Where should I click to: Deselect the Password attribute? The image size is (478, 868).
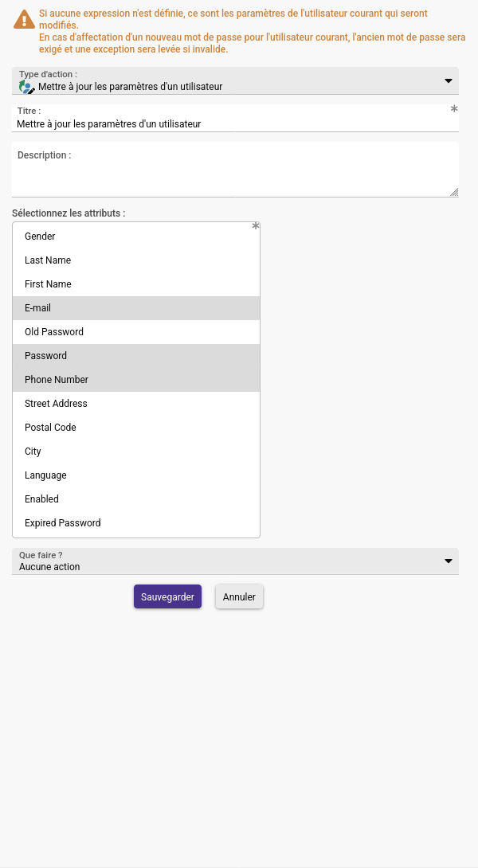135,355
